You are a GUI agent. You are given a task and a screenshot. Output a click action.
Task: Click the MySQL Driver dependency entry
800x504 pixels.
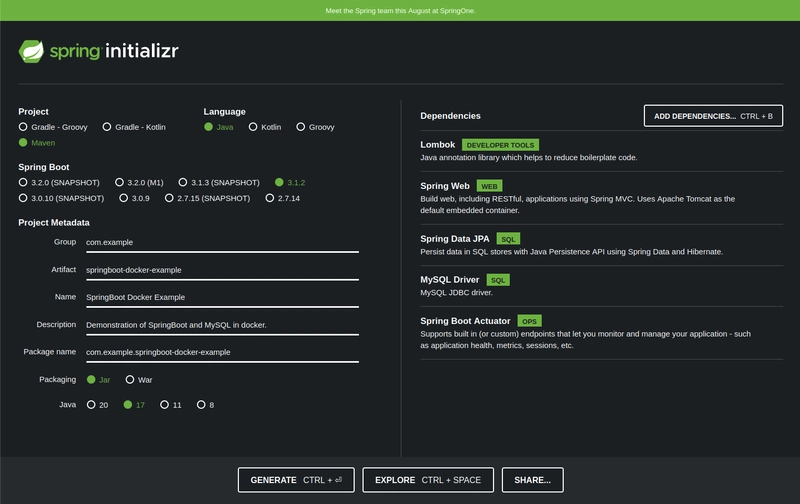602,286
